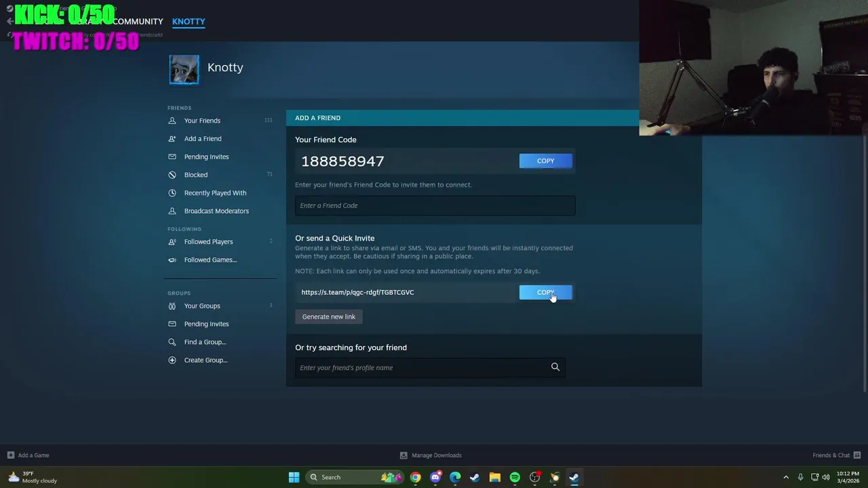868x488 pixels.
Task: Open Broadcast Moderators icon
Action: click(172, 211)
